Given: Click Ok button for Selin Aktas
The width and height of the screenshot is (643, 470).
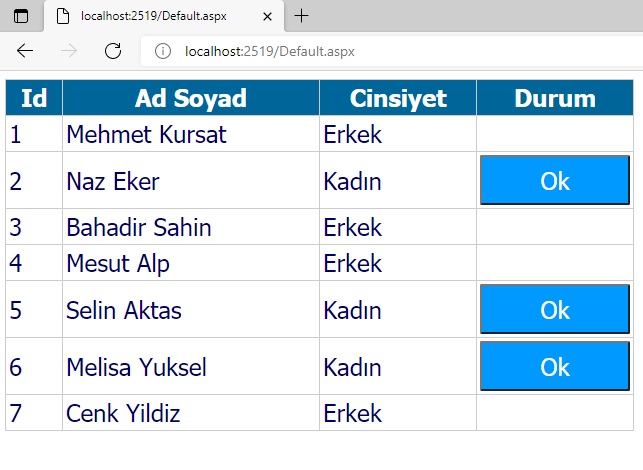Looking at the screenshot, I should [x=555, y=309].
